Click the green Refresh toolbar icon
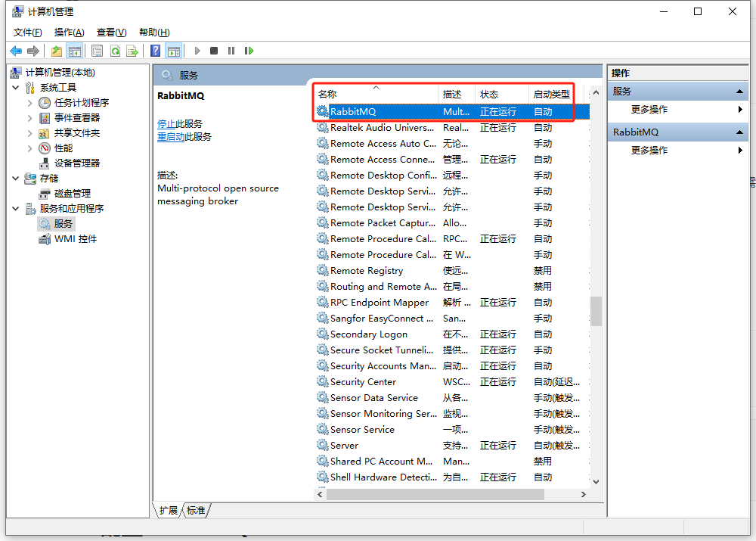The image size is (756, 541). point(115,51)
